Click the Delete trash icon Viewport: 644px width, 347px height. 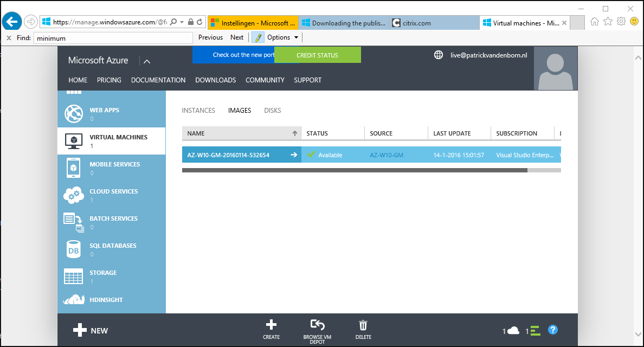click(363, 325)
